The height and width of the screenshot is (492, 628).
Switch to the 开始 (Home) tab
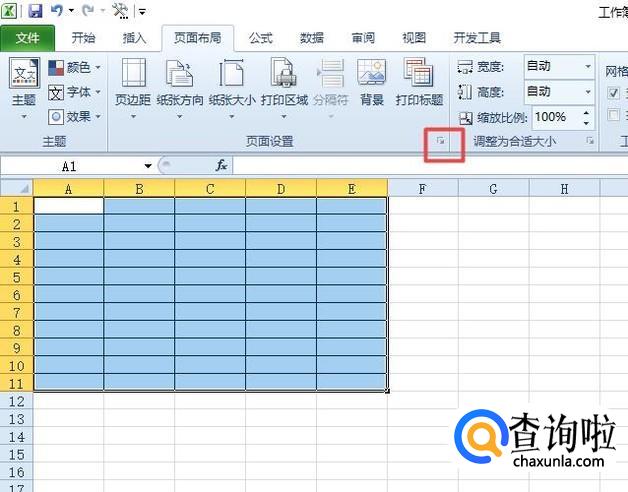(83, 38)
